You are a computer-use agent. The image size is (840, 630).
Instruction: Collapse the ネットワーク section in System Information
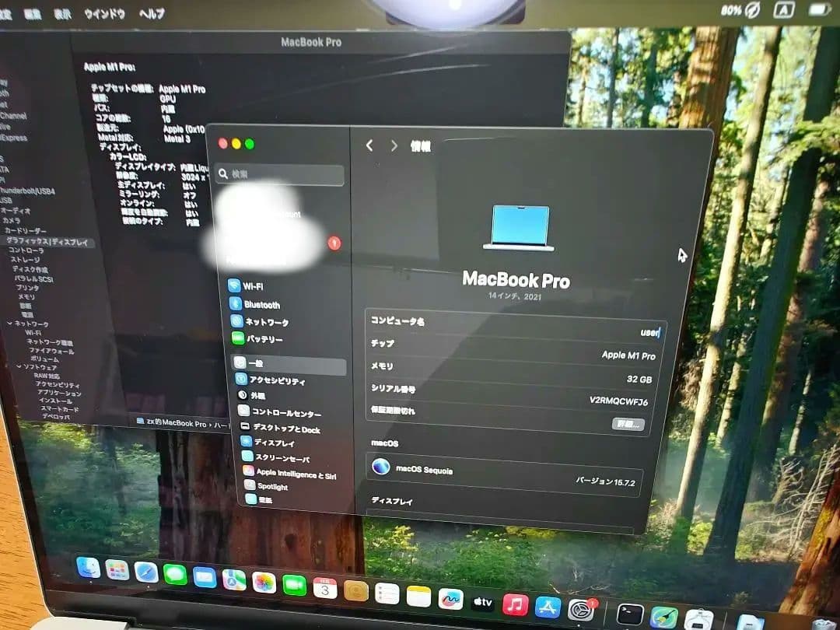click(11, 321)
